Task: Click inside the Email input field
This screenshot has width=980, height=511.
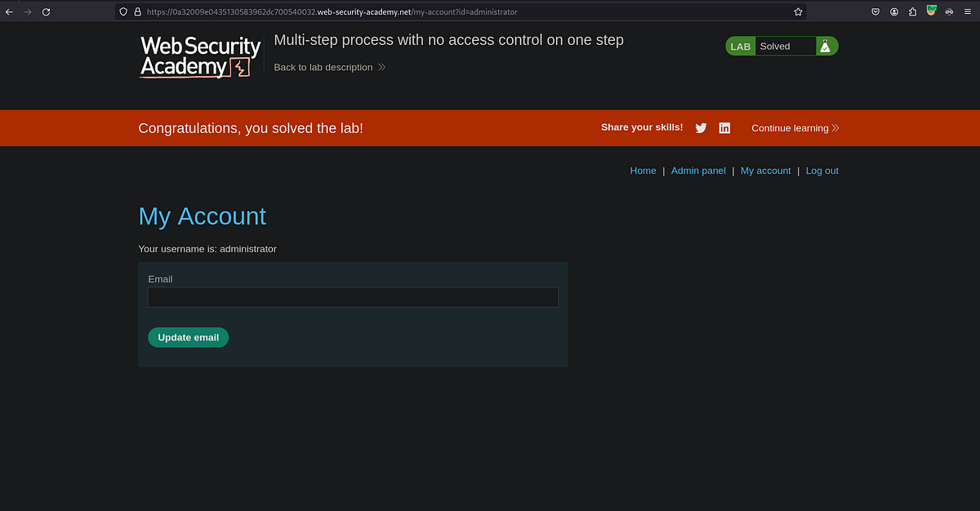Action: point(353,296)
